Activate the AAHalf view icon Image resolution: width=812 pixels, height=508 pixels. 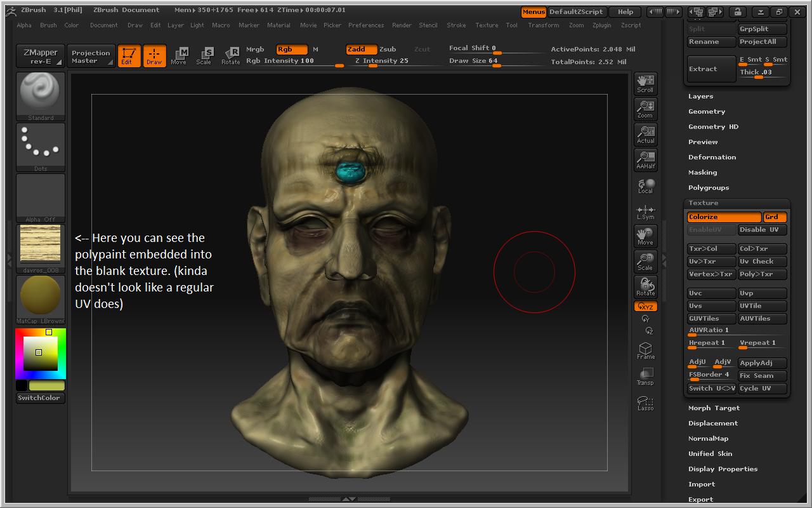click(x=645, y=159)
